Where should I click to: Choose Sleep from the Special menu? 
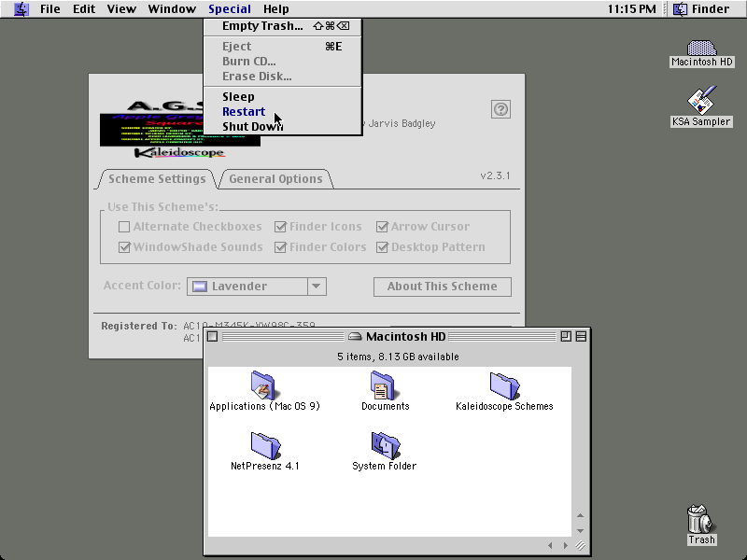283,97
